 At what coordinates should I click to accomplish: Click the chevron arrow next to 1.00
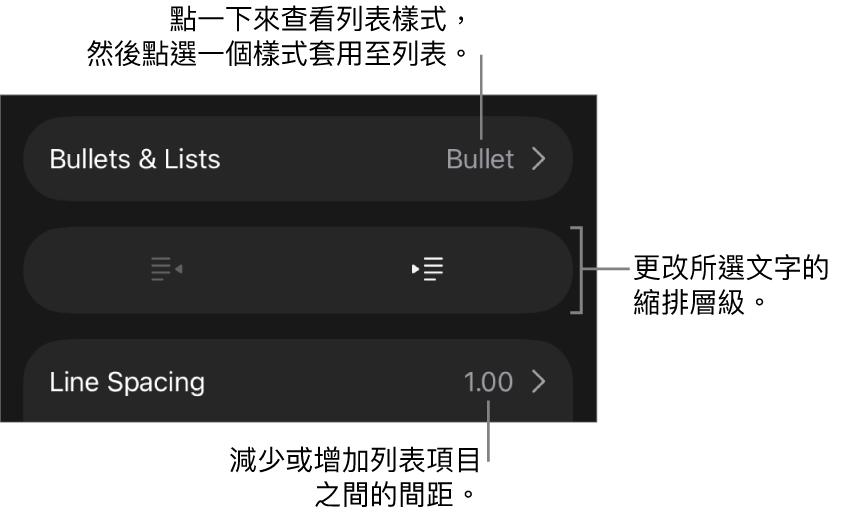click(x=539, y=382)
